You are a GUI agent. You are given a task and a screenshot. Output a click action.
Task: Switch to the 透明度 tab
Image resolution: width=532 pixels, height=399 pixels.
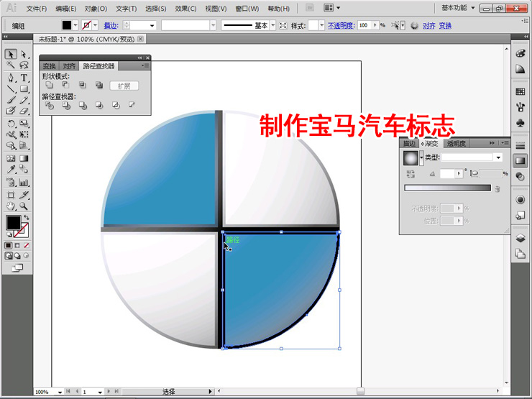tap(455, 143)
